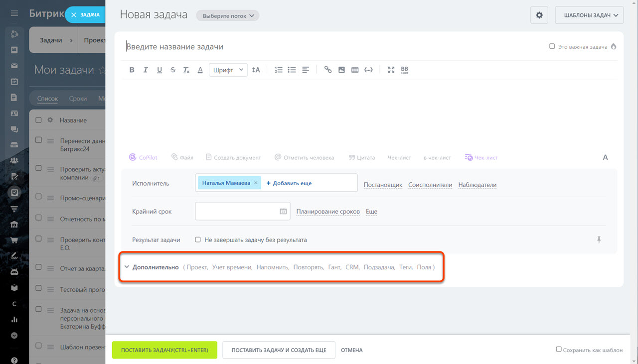
Task: Toggle the editor toolbar with A icon
Action: coord(606,157)
